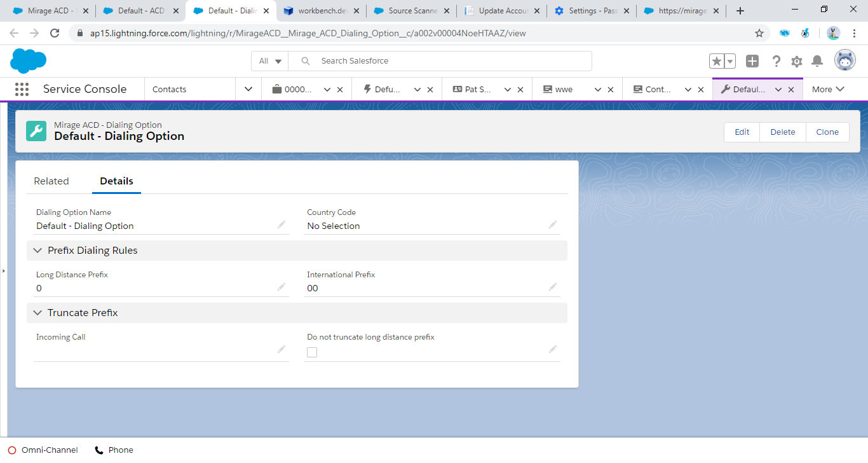
Task: Open the user profile avatar
Action: point(845,60)
